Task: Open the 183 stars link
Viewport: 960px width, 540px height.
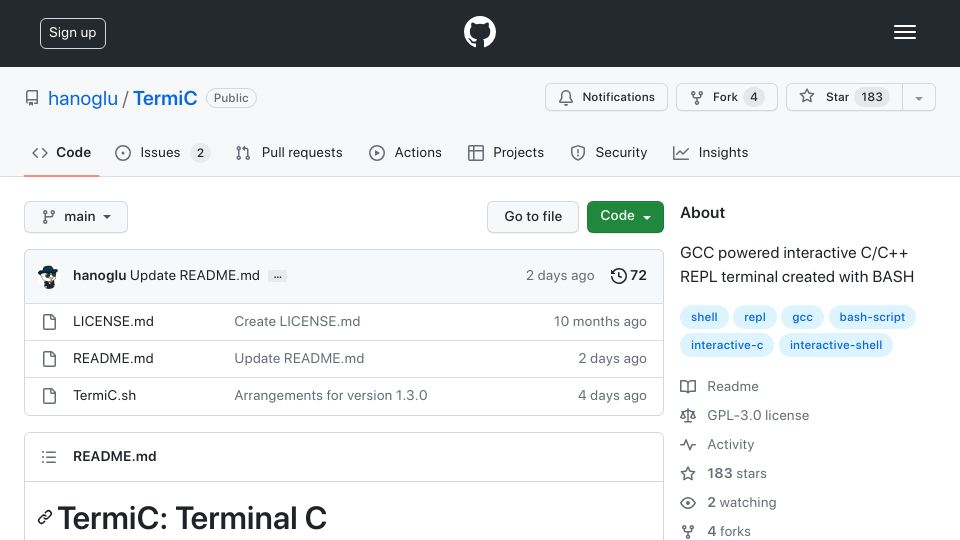Action: pos(723,473)
